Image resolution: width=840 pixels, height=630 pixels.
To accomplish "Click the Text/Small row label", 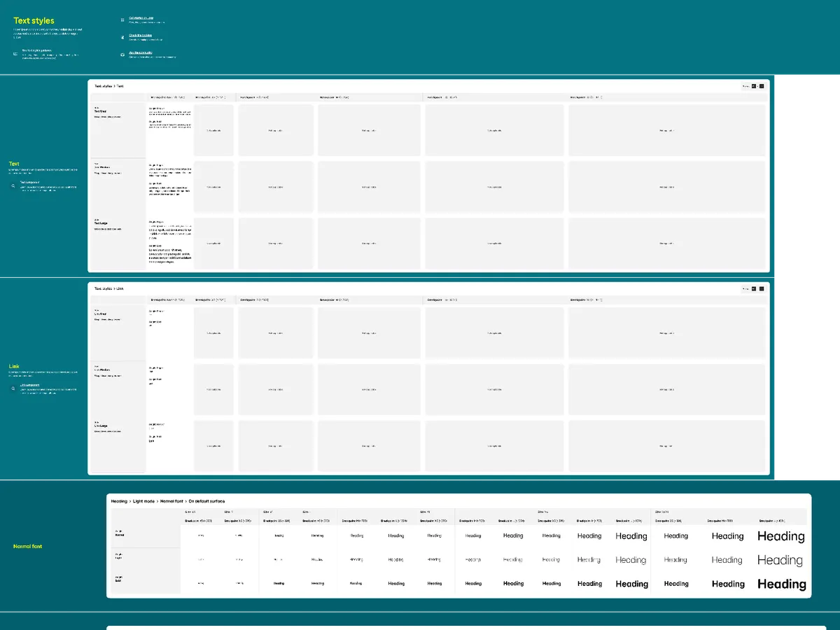I will tap(101, 111).
